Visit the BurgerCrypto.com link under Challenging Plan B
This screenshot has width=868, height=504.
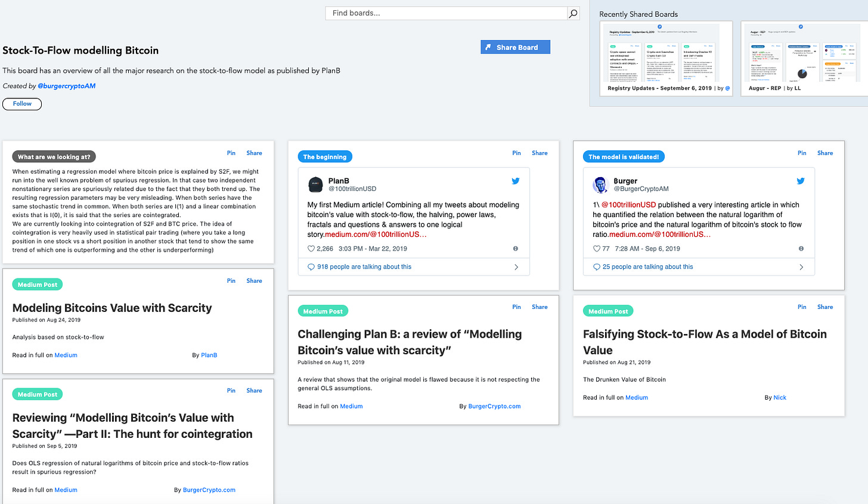click(494, 406)
